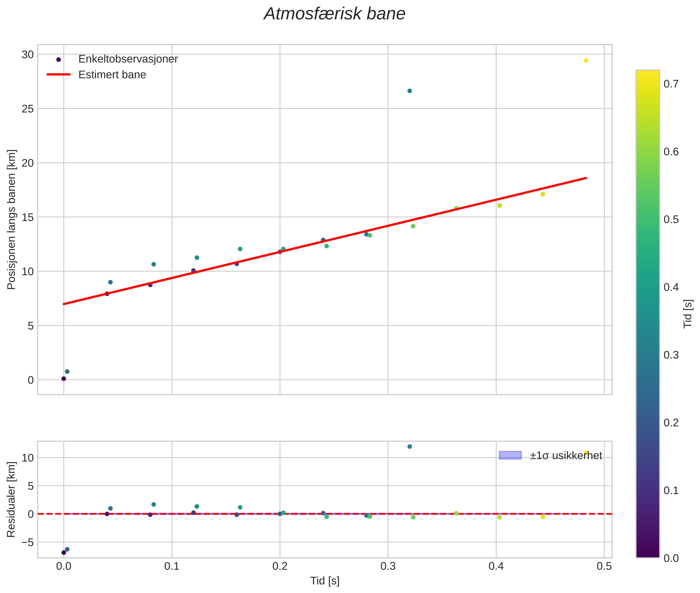Click the teal residual point above 10 km
The image size is (700, 593).
point(409,446)
